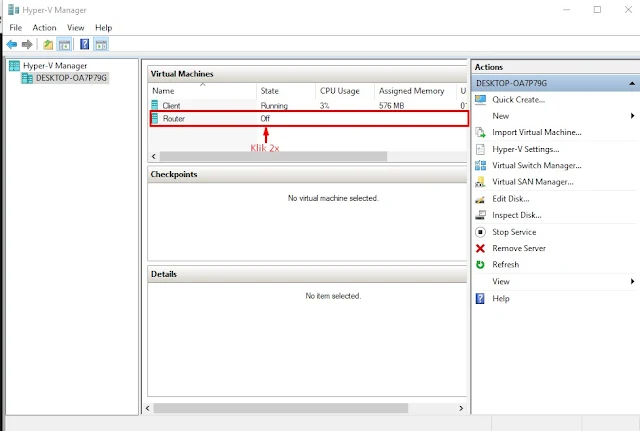
Task: Click the green Refresh icon
Action: (480, 264)
